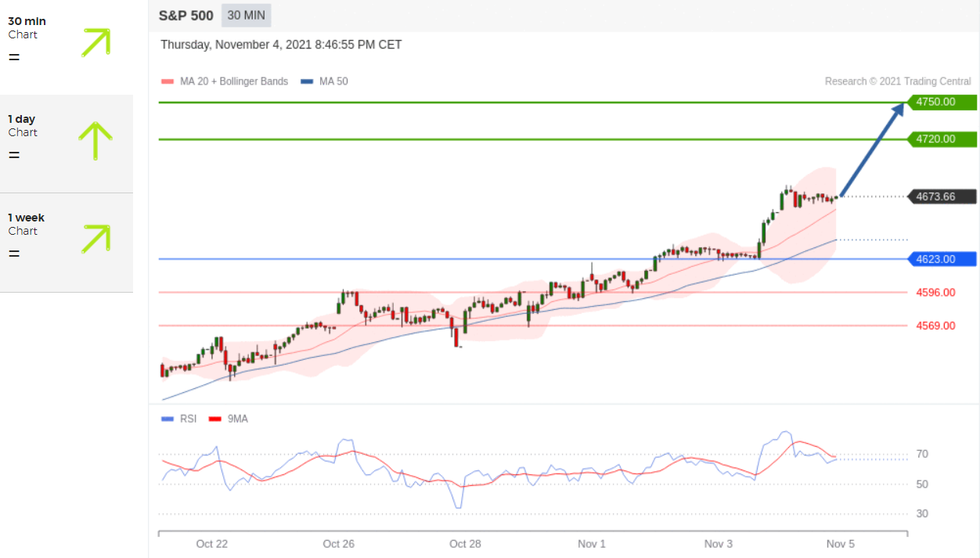Click the 9MA legend label
980x558 pixels.
tap(237, 419)
